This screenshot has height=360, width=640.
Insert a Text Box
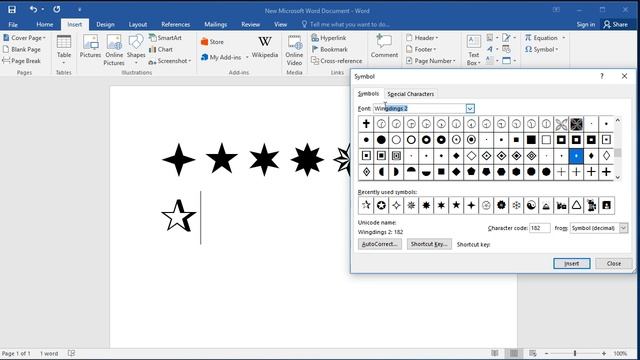(473, 51)
